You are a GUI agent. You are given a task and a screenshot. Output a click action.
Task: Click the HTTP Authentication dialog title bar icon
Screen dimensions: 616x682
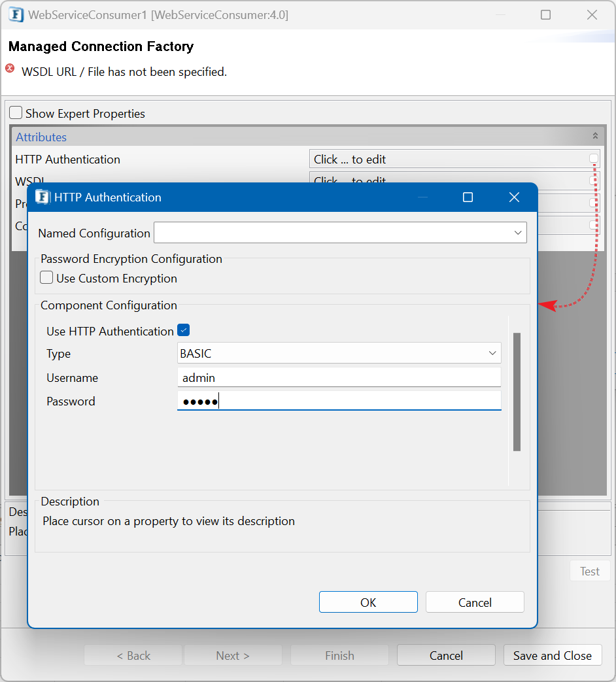[43, 197]
